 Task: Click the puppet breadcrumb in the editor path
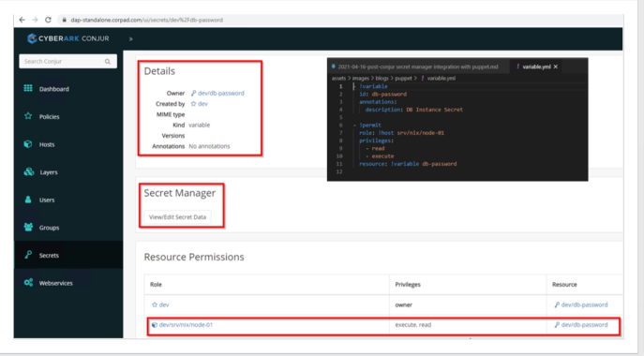[x=403, y=78]
